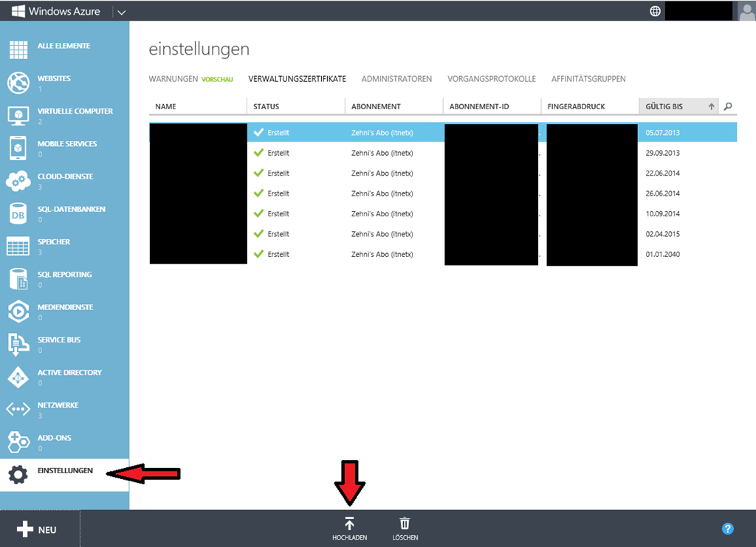756x547 pixels.
Task: Select the Cloud-Dienste gear cloud icon
Action: point(18,181)
